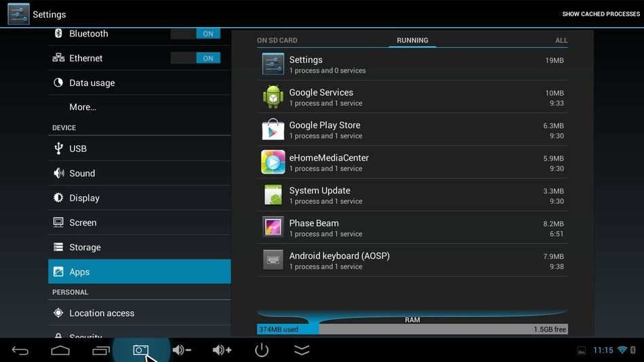Open the Location access entry
The image size is (644, 362).
coord(139,313)
